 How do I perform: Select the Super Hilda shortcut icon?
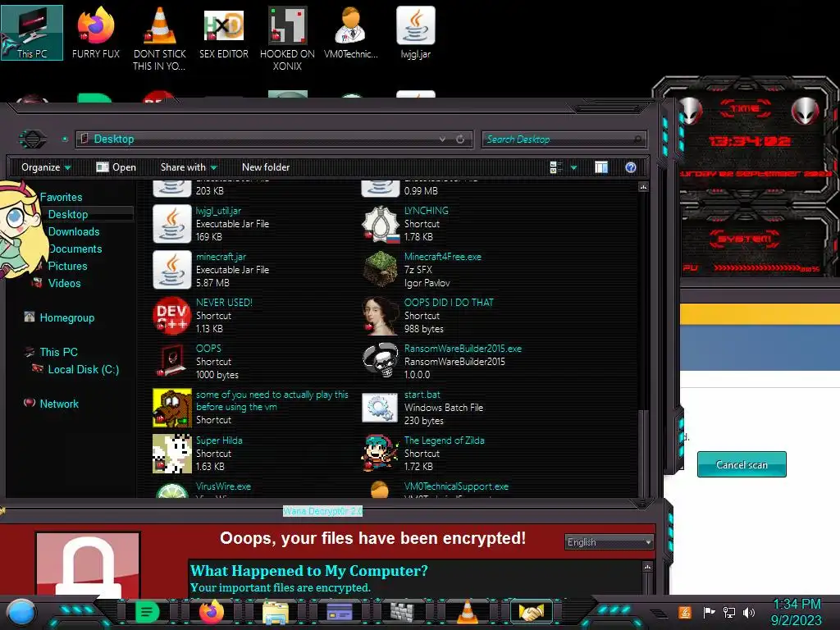click(x=172, y=454)
